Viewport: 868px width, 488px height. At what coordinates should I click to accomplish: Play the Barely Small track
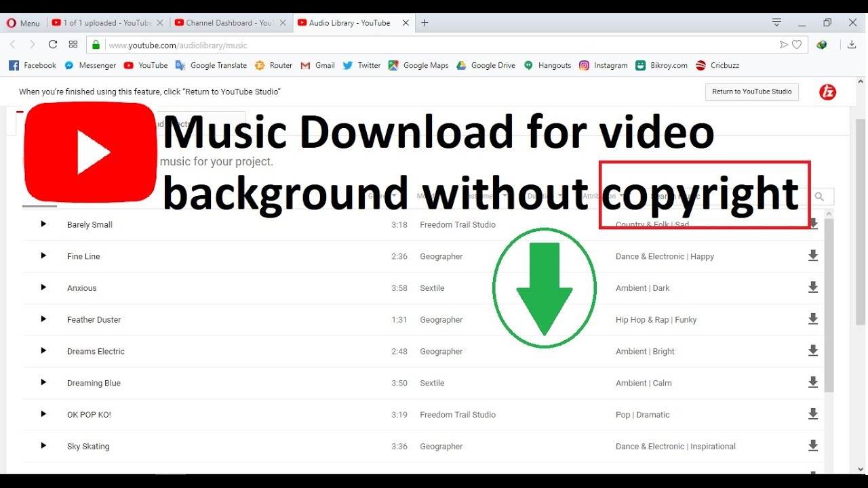click(x=43, y=224)
